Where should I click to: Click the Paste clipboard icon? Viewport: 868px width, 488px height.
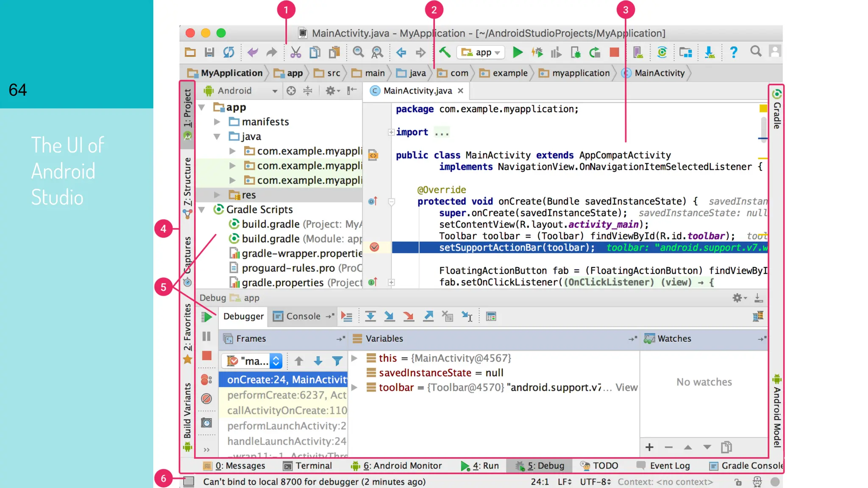(x=335, y=53)
